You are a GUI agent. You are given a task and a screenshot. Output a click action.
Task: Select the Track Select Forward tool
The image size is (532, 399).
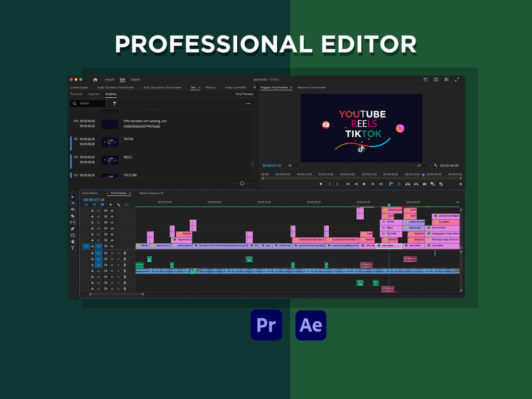tap(72, 203)
